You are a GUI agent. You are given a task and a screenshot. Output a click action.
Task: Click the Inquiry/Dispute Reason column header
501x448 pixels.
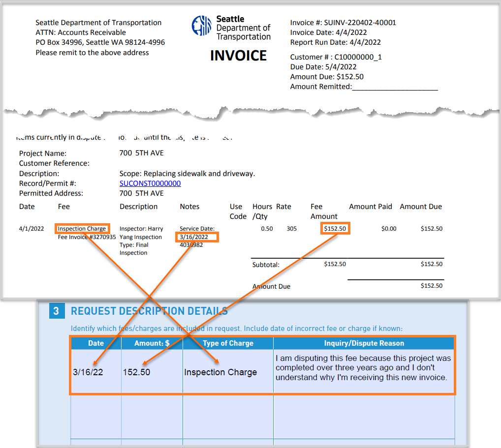[364, 343]
